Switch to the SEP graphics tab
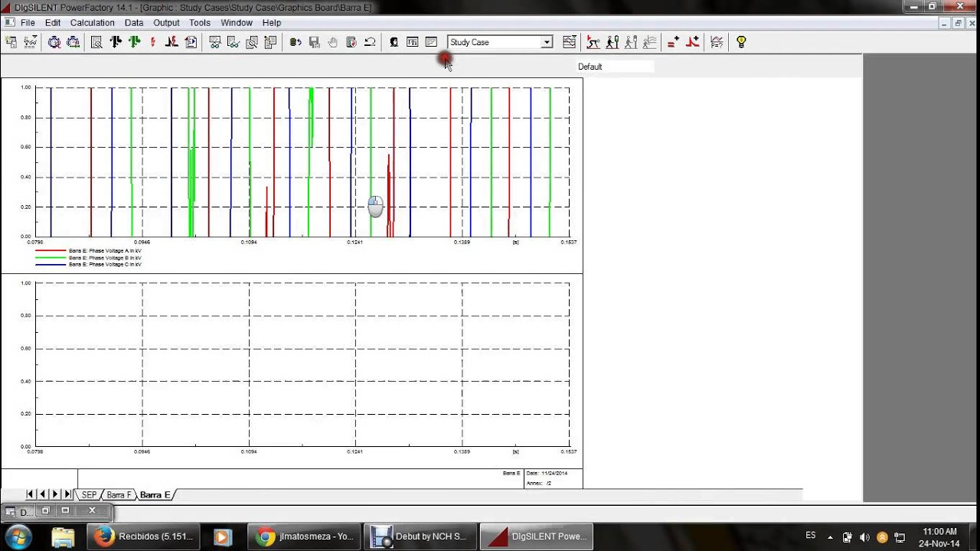This screenshot has height=551, width=980. pyautogui.click(x=89, y=495)
